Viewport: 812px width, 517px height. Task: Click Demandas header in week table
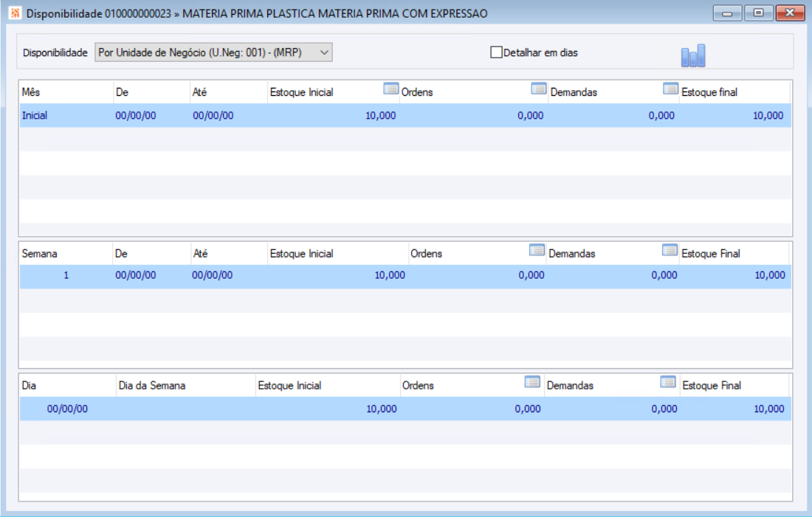coord(571,254)
